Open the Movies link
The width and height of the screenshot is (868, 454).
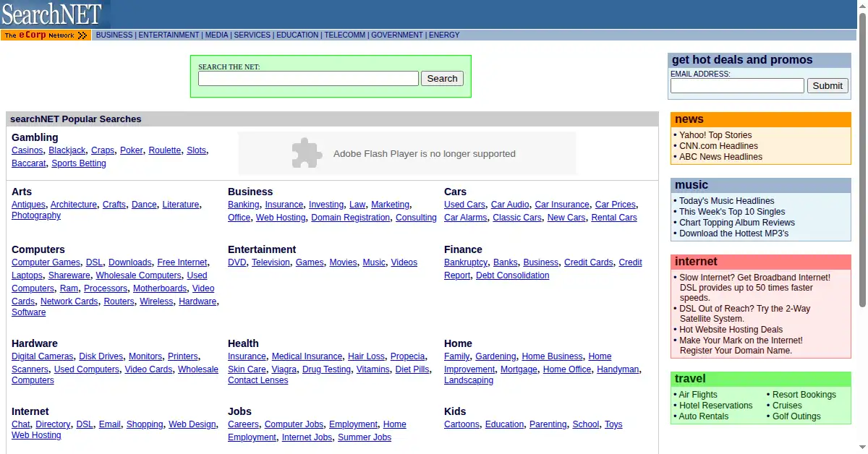point(343,262)
